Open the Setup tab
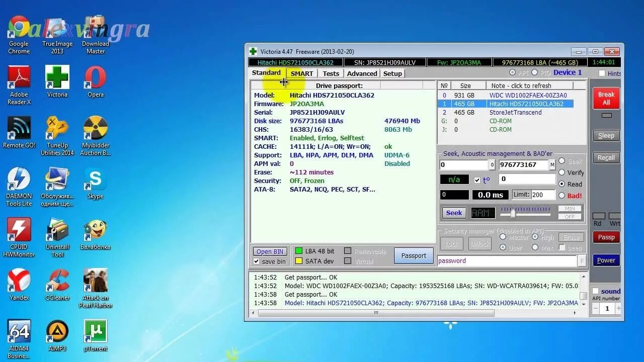Viewport: 644px width, 362px height. pos(392,73)
